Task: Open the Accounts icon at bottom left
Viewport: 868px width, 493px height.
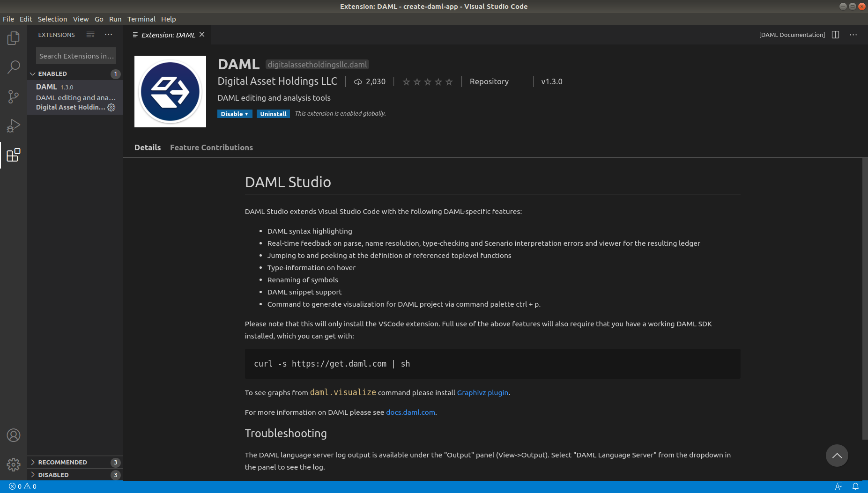Action: point(14,435)
